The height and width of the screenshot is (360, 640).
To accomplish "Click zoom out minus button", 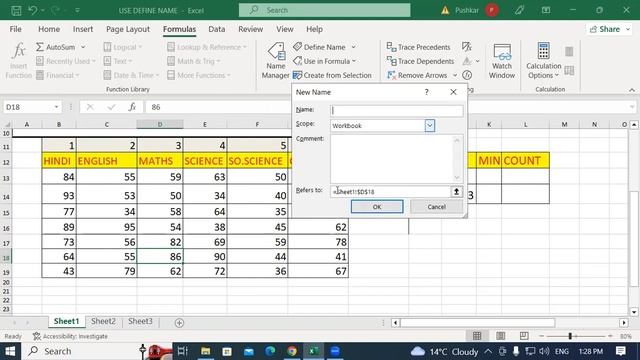I will (541, 336).
